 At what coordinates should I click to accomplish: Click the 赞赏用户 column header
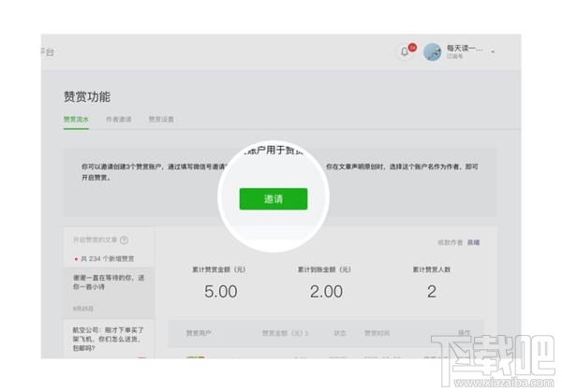point(198,333)
